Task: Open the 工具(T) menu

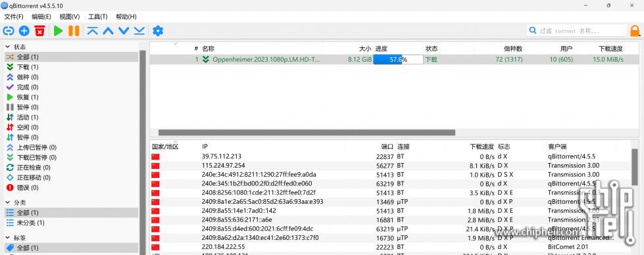Action: coord(98,17)
